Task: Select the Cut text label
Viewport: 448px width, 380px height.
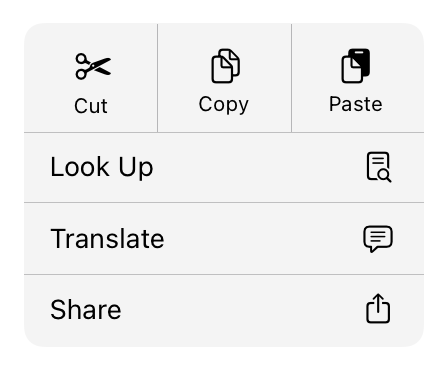Action: [91, 106]
